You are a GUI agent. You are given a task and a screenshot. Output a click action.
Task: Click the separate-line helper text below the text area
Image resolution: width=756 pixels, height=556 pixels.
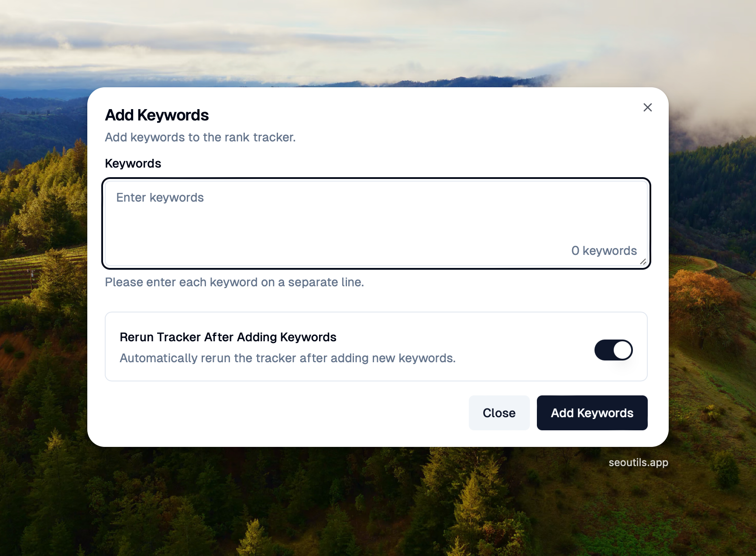point(234,282)
